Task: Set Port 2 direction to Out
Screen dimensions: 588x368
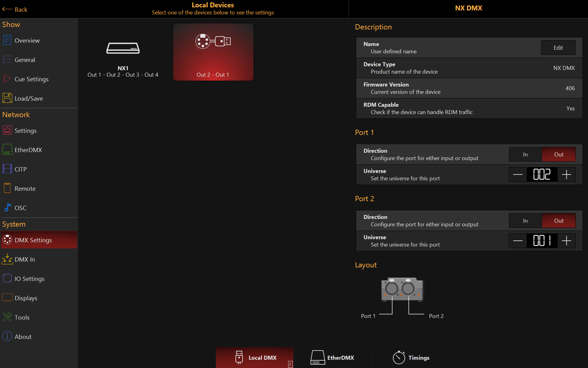Action: pos(559,221)
